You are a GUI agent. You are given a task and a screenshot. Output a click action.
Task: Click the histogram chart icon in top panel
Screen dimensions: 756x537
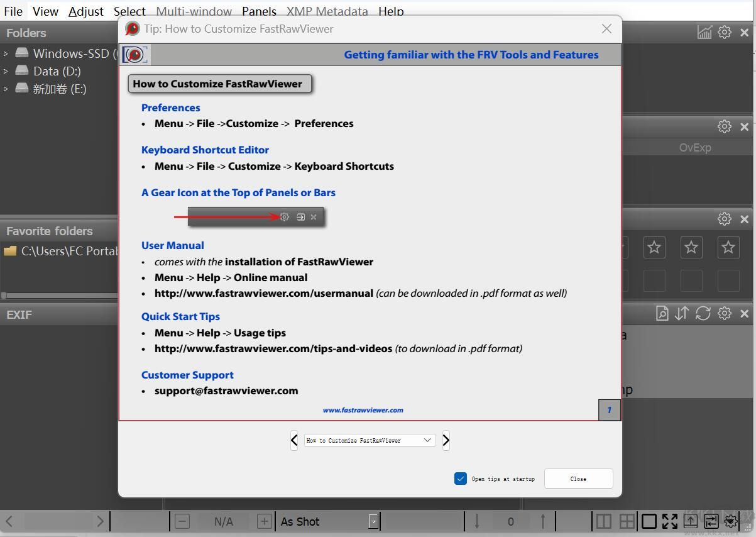pyautogui.click(x=704, y=33)
